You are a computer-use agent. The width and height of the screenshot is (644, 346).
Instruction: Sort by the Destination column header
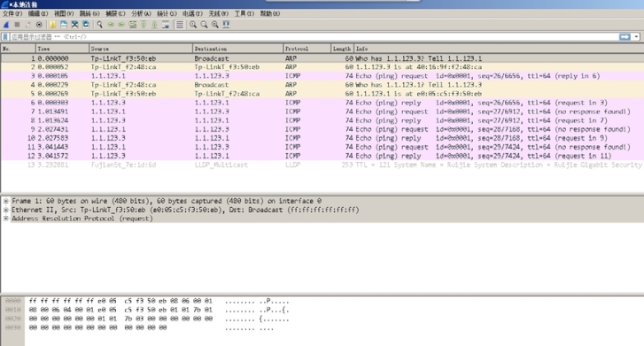[237, 49]
